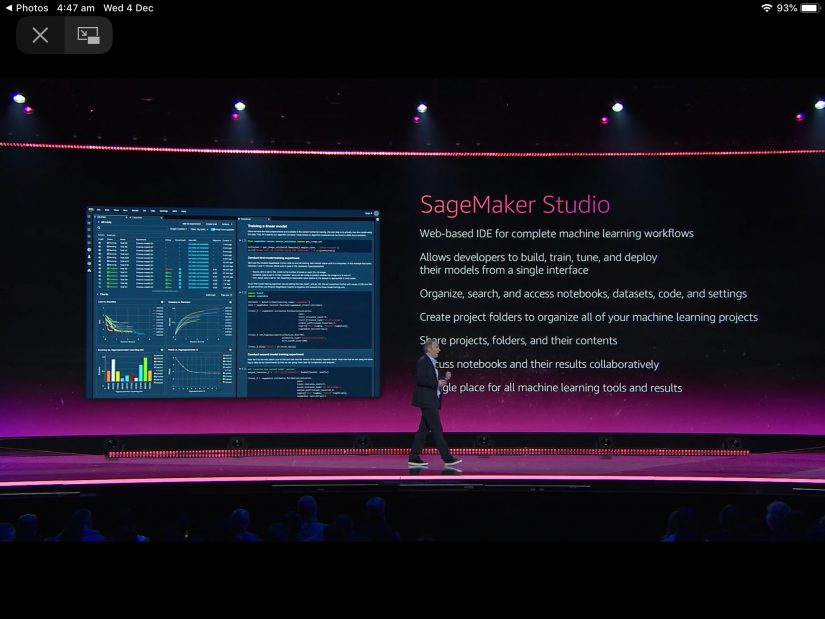Screen dimensions: 825x619
Task: Enable picture-in-picture mode
Action: [88, 35]
